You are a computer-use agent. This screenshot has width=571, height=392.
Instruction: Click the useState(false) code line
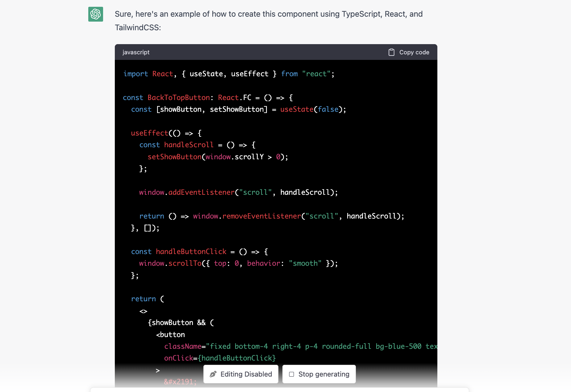point(239,109)
